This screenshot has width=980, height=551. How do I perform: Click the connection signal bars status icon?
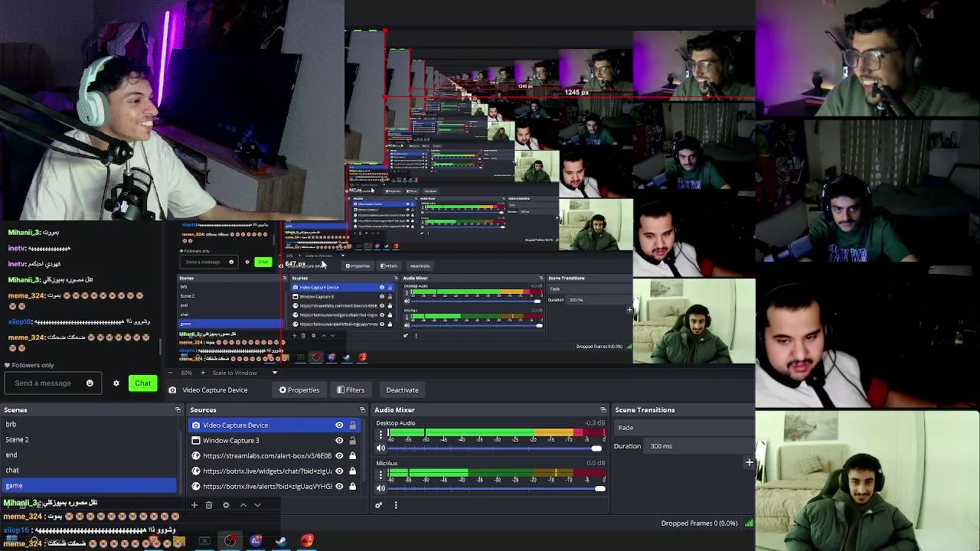coord(749,523)
